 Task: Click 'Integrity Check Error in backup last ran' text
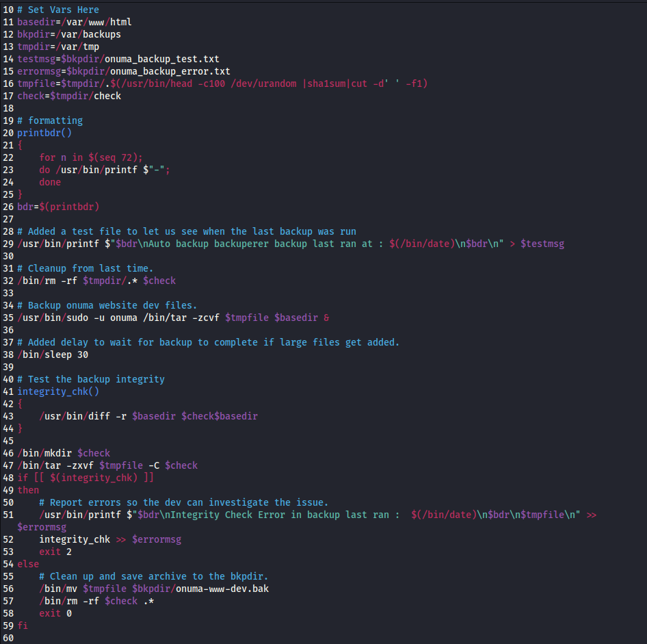point(279,515)
